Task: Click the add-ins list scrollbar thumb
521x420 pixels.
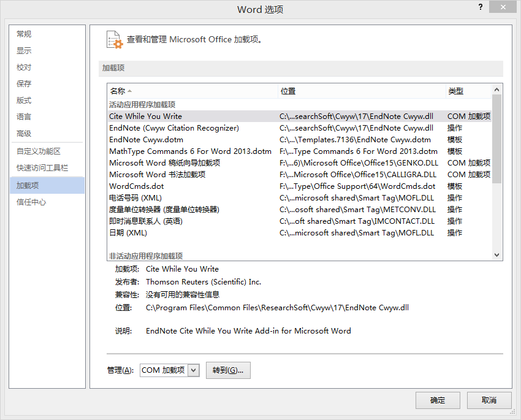Action: click(496, 139)
